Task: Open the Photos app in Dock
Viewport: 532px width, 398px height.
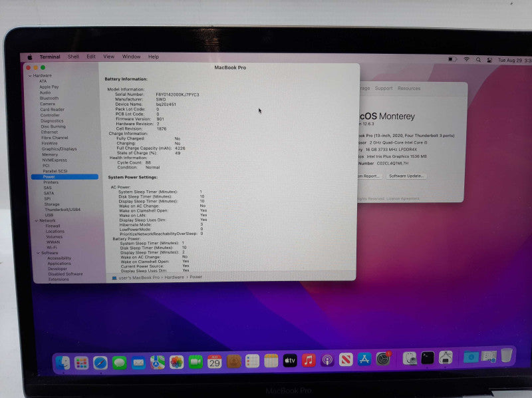Action: pyautogui.click(x=176, y=362)
